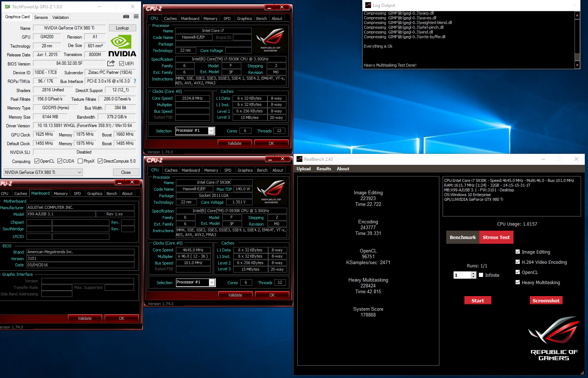
Task: Click the GPU-Z screenshot camera icon
Action: coord(126,17)
